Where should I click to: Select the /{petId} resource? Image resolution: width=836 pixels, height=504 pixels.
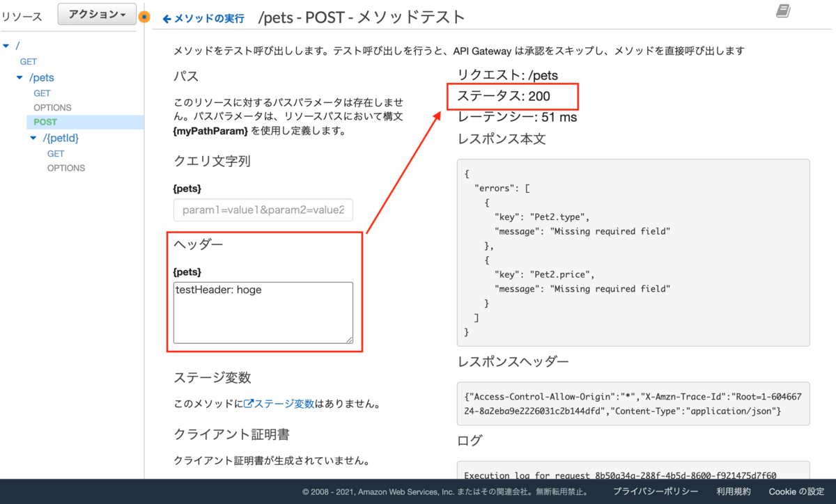coord(61,139)
